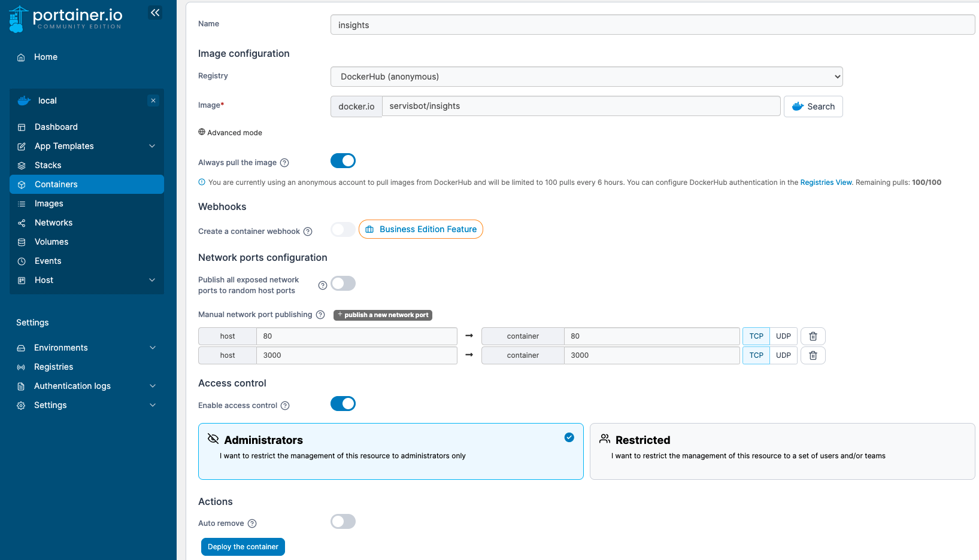Delete the port 3000 mapping row
The height and width of the screenshot is (560, 979).
point(813,355)
